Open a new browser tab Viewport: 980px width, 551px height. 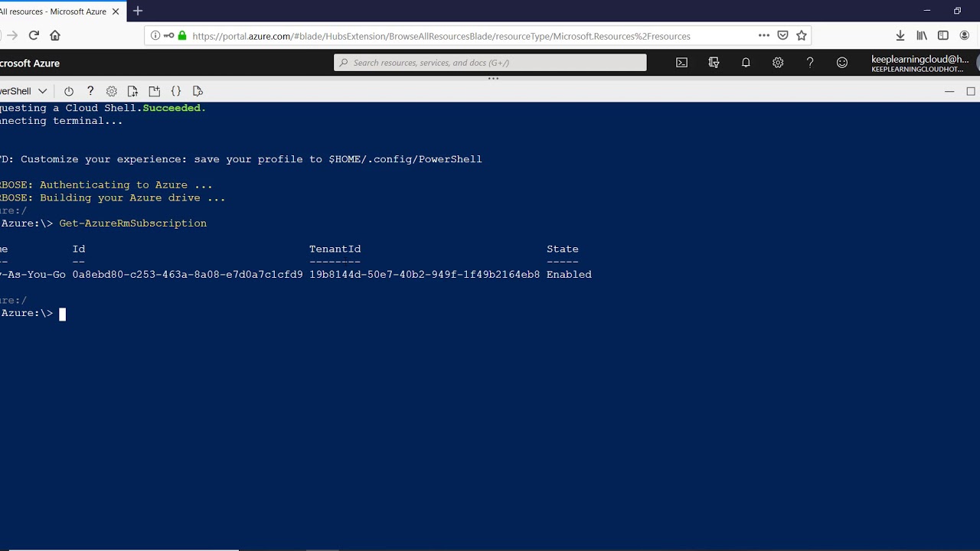138,11
